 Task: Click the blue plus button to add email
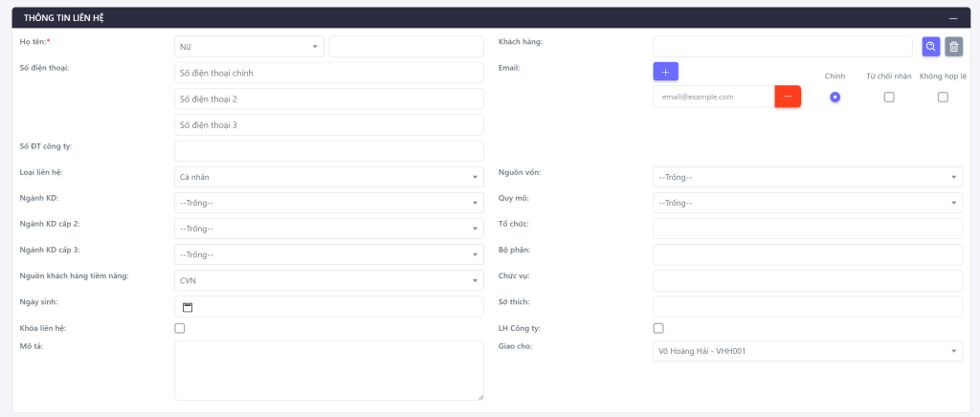pos(665,71)
